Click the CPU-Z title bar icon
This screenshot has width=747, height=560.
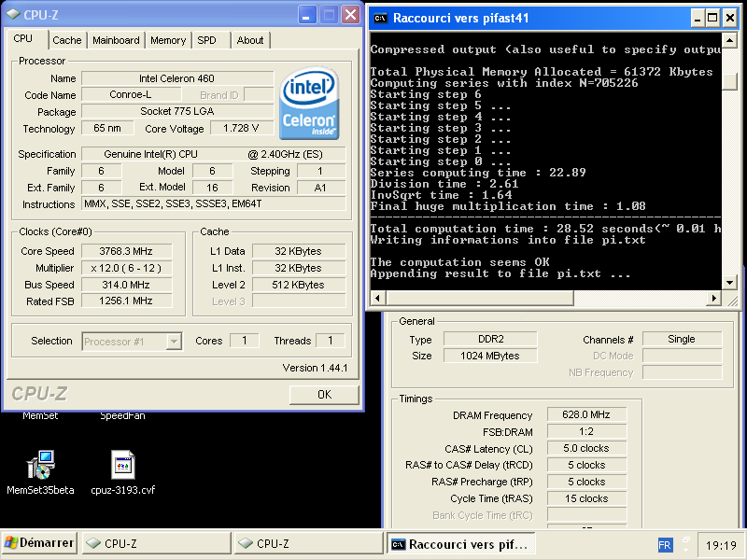(x=12, y=15)
